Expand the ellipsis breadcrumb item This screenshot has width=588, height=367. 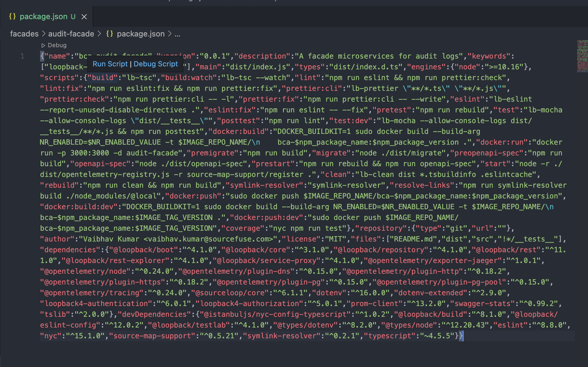click(177, 34)
